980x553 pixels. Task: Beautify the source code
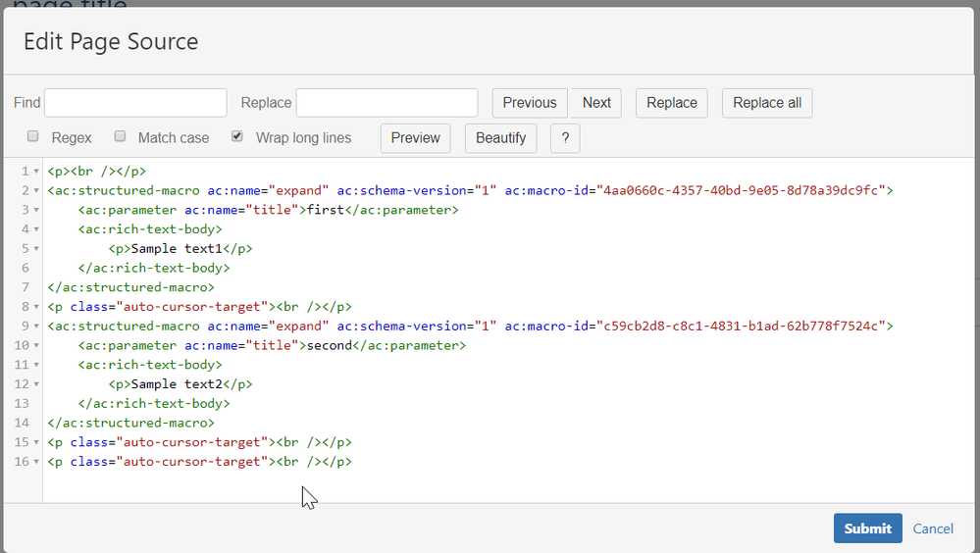(x=500, y=138)
